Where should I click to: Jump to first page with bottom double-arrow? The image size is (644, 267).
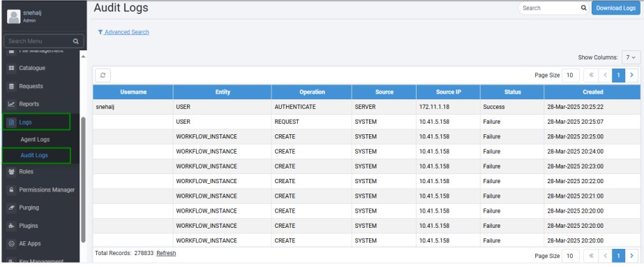point(591,256)
